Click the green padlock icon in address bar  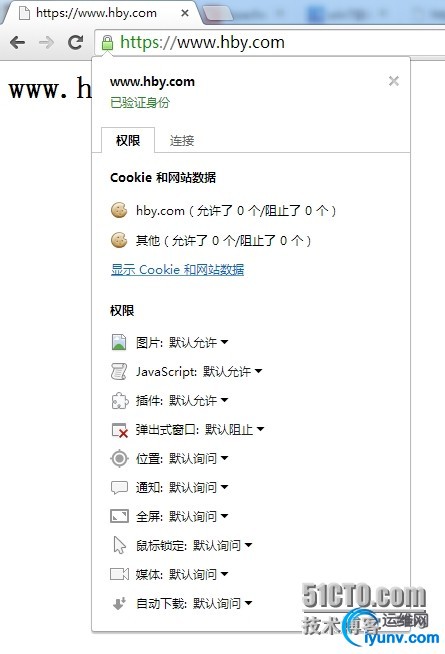pyautogui.click(x=107, y=43)
